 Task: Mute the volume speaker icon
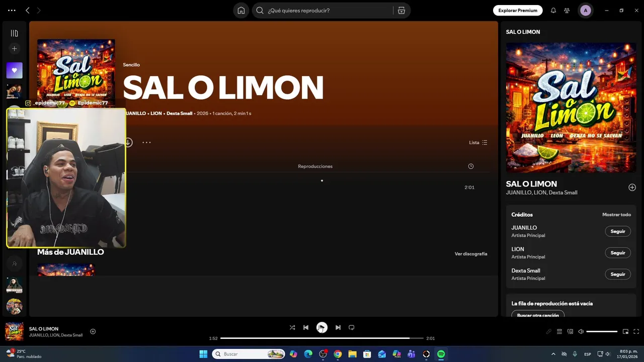point(581,331)
